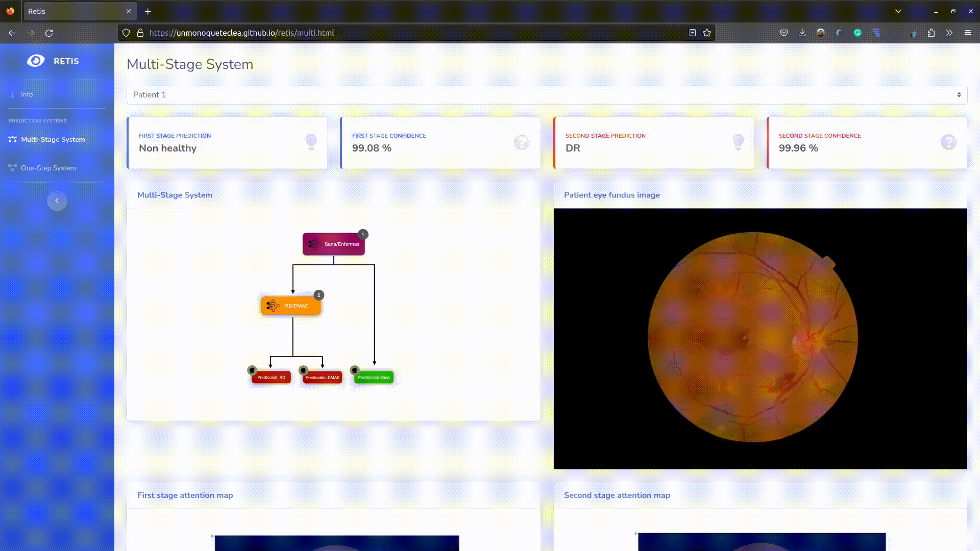Image resolution: width=980 pixels, height=551 pixels.
Task: Open the Info sidebar item
Action: 27,94
